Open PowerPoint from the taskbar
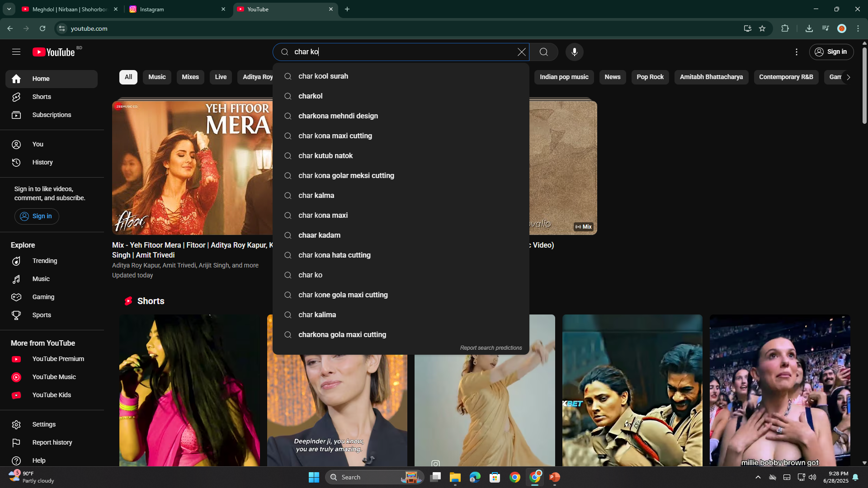 click(555, 477)
